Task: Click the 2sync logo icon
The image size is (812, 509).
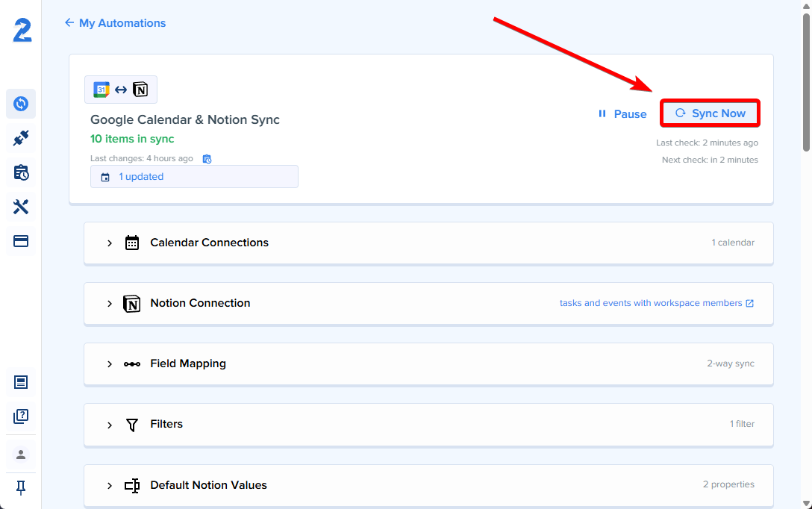Action: (x=22, y=30)
